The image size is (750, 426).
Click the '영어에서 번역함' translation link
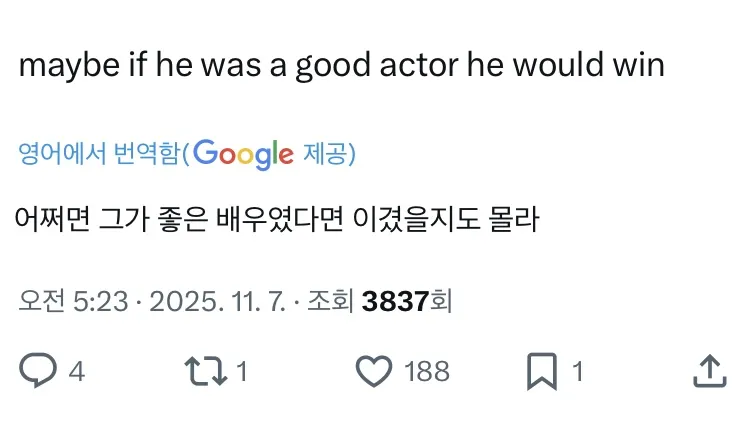tap(100, 154)
